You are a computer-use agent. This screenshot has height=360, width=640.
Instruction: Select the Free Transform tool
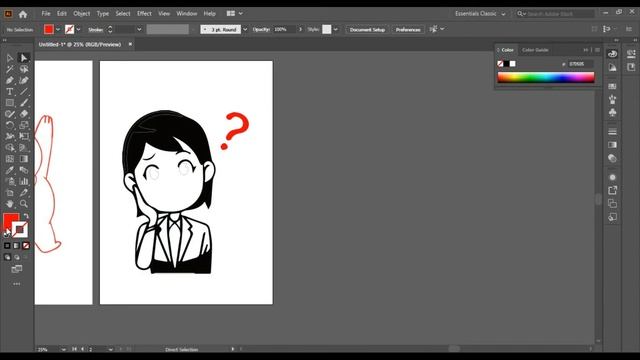click(x=24, y=136)
